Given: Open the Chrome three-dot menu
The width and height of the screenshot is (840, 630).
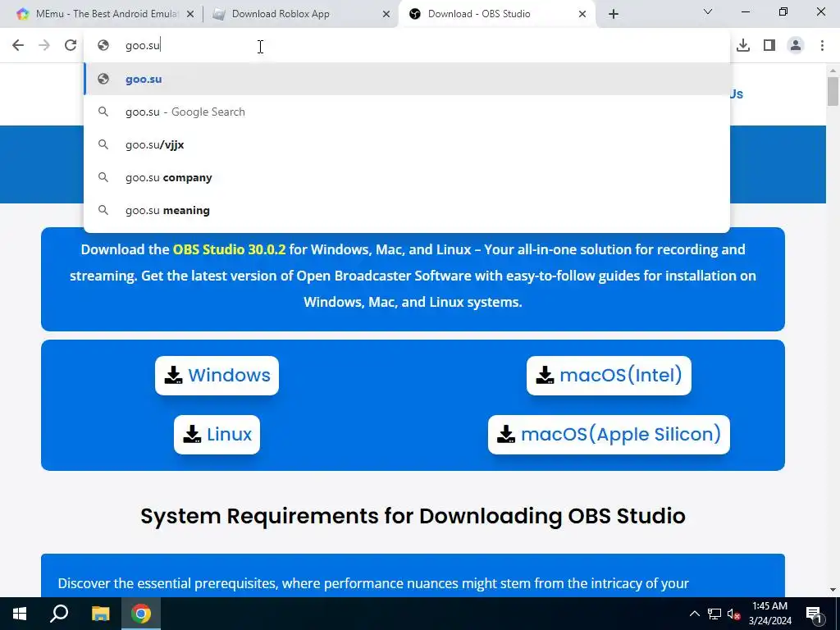Looking at the screenshot, I should coord(822,46).
